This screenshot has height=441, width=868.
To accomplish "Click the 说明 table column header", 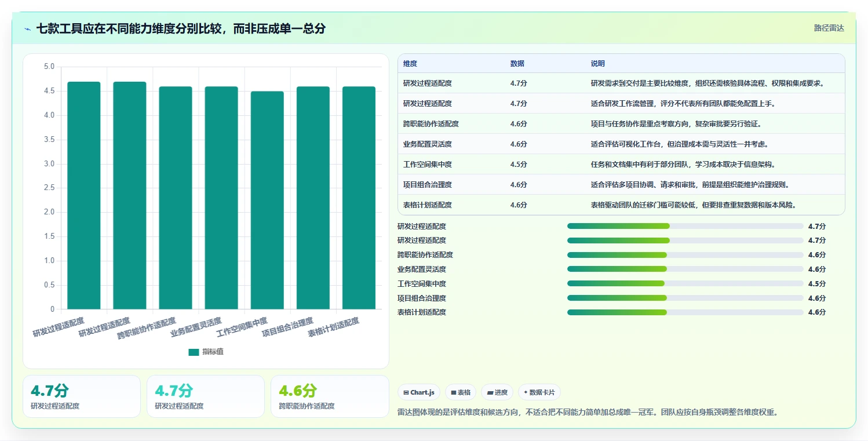I will click(x=598, y=64).
